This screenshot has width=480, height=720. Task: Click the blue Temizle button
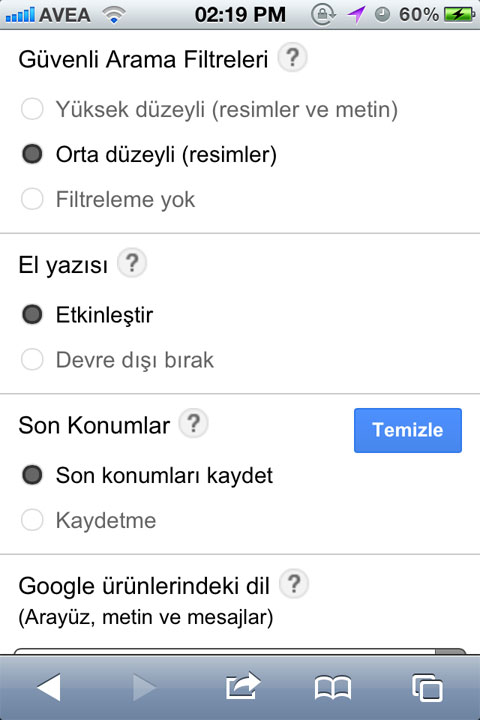[408, 430]
